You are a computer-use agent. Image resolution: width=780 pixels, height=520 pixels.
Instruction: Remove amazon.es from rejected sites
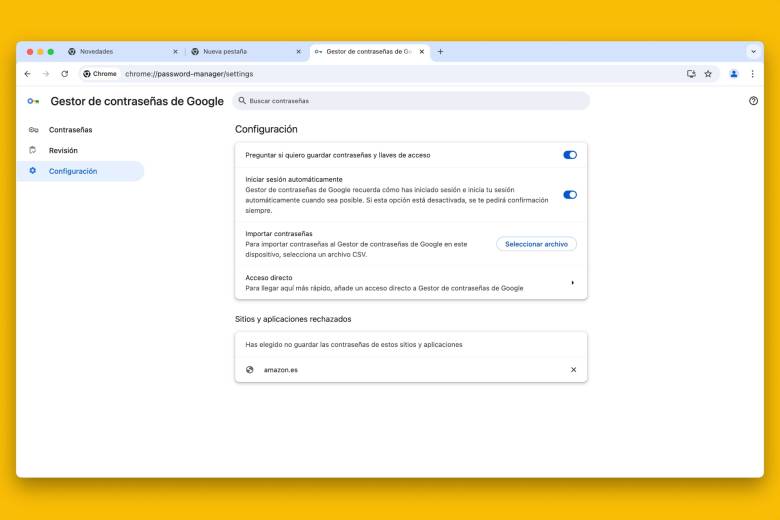click(573, 370)
